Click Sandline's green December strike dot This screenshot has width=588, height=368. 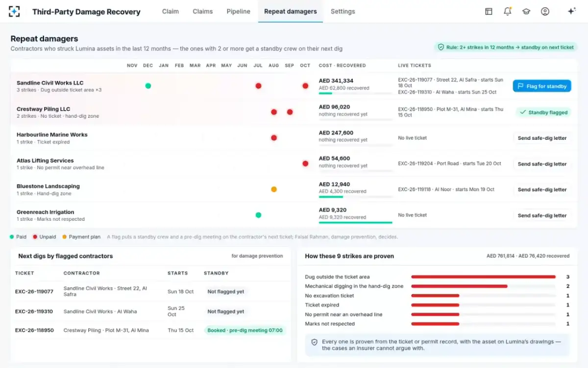pyautogui.click(x=148, y=86)
